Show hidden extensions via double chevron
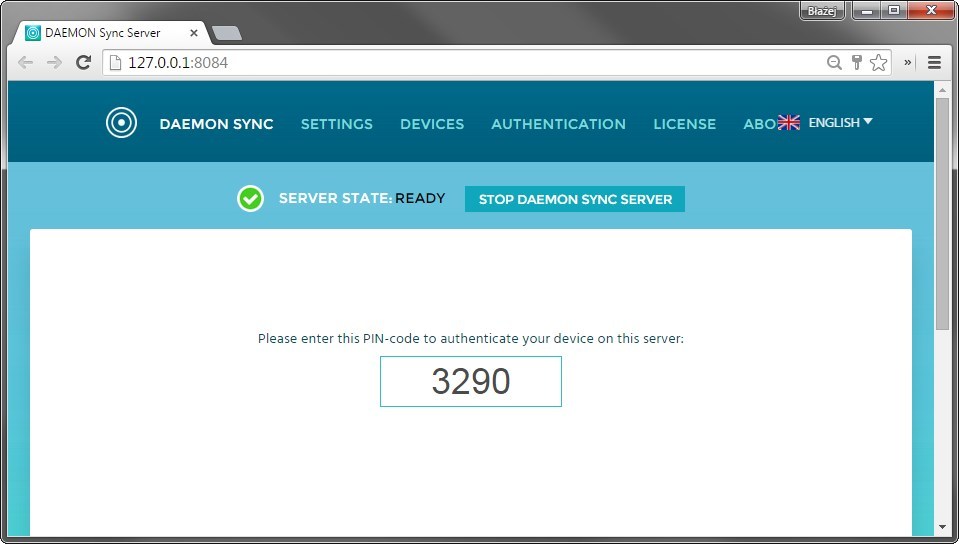This screenshot has height=544, width=959. click(908, 62)
